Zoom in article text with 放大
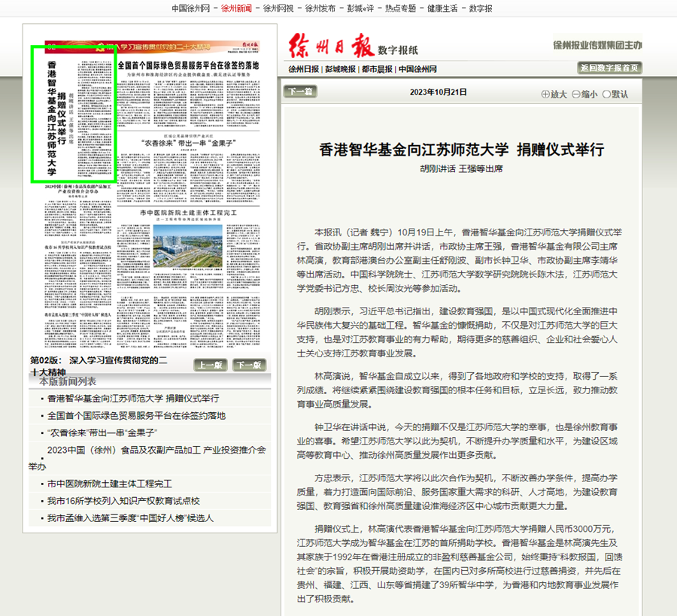677x616 pixels. 554,94
